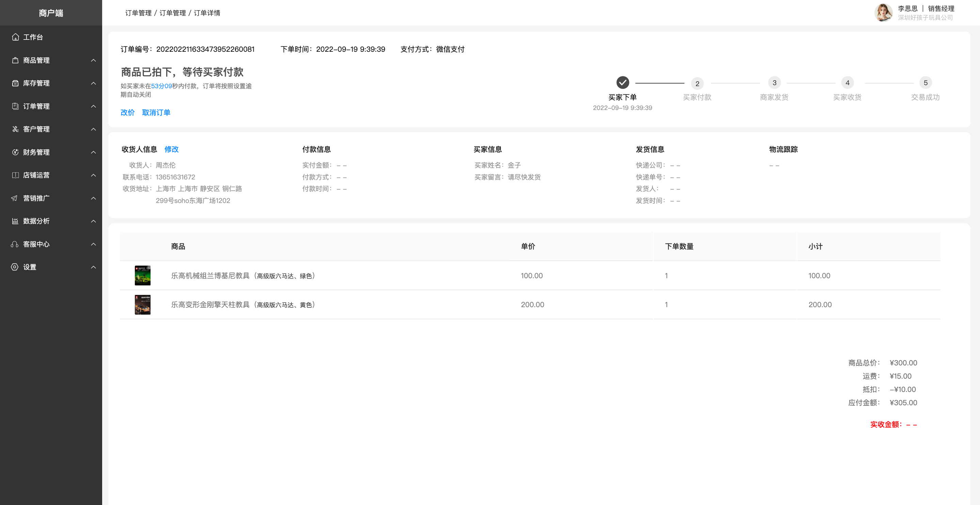This screenshot has width=980, height=505.
Task: Open the 财务管理 menu label
Action: (36, 152)
